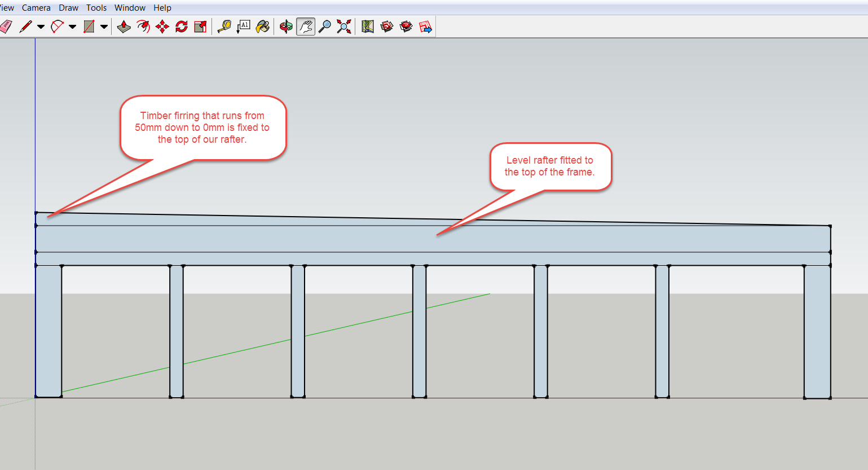Expand the Arc tool dropdown arrow
The width and height of the screenshot is (868, 470).
coord(72,27)
